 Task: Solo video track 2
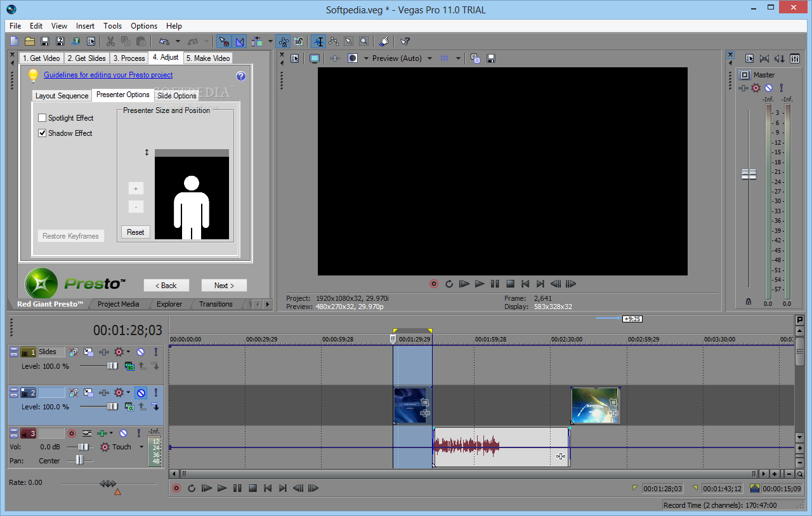click(155, 393)
